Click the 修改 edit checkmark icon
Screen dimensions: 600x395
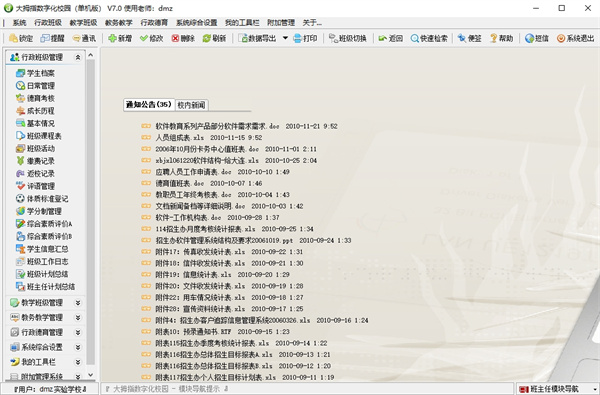pyautogui.click(x=144, y=38)
